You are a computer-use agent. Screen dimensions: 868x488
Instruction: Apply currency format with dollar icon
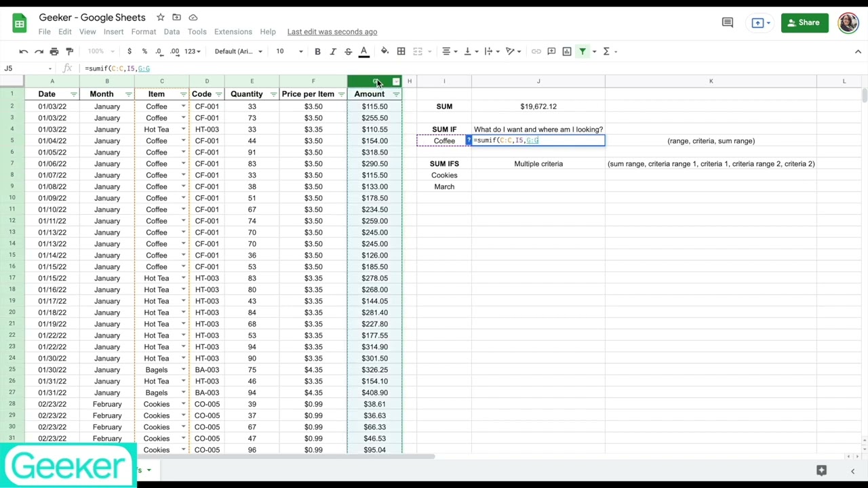point(130,52)
